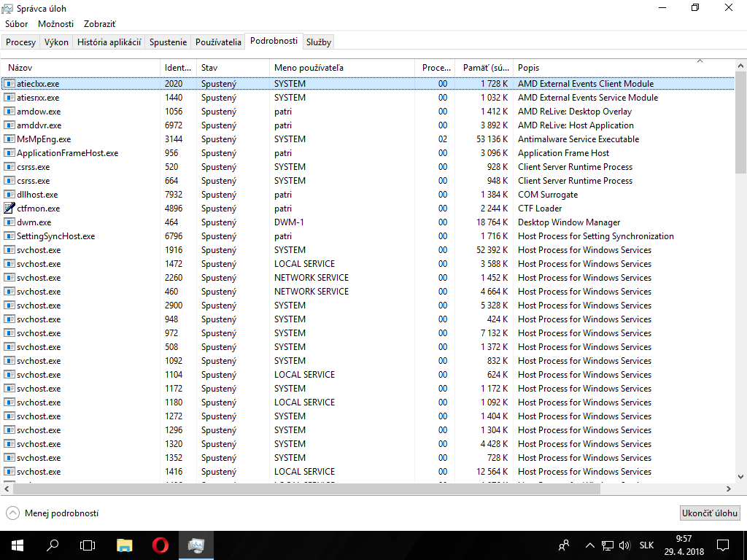Screen dimensions: 747x560
Task: Select svchost.exe row with PID 1104
Action: point(368,374)
